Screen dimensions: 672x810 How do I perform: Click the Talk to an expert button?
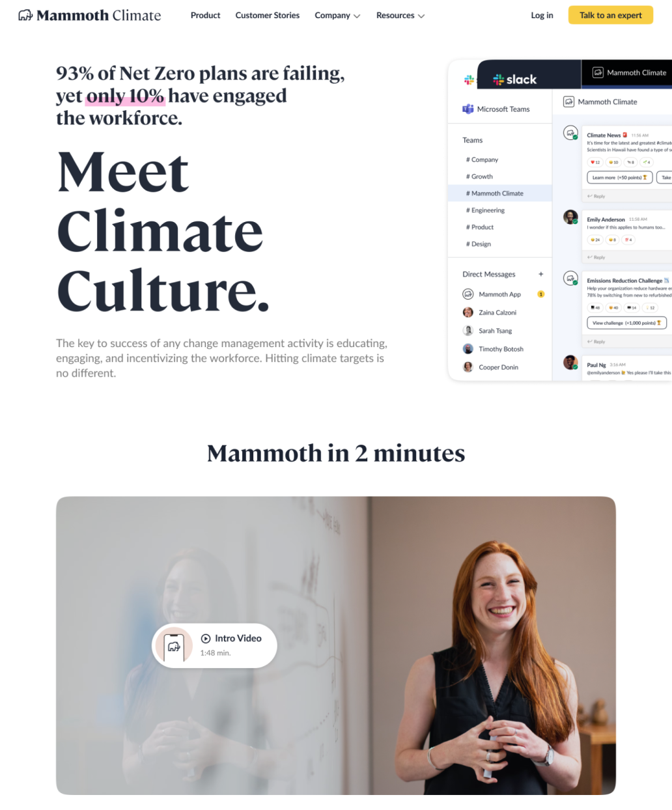[611, 15]
